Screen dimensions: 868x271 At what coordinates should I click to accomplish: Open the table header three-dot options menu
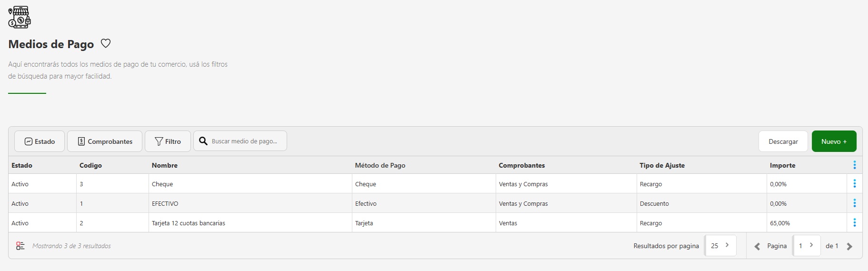[854, 165]
